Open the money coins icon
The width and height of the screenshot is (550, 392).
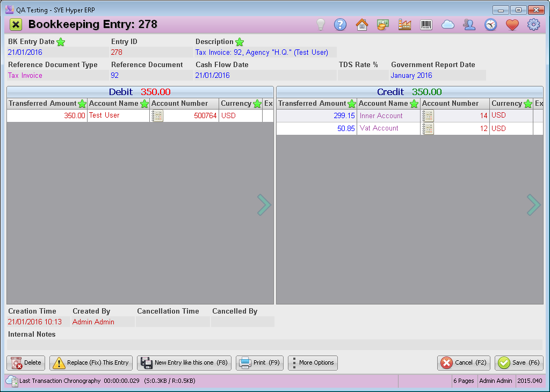point(383,25)
